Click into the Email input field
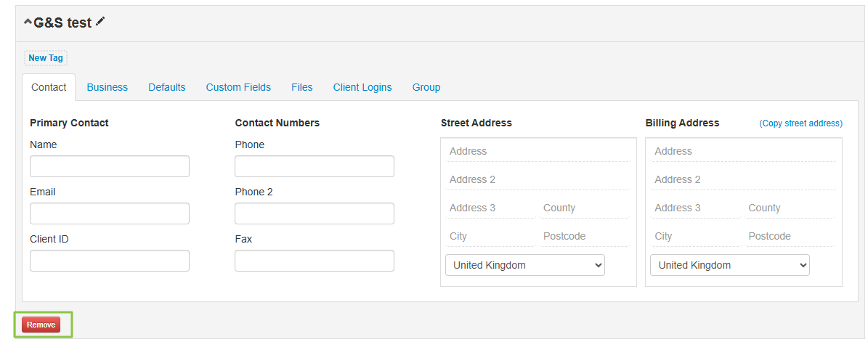This screenshot has height=350, width=868. click(110, 213)
